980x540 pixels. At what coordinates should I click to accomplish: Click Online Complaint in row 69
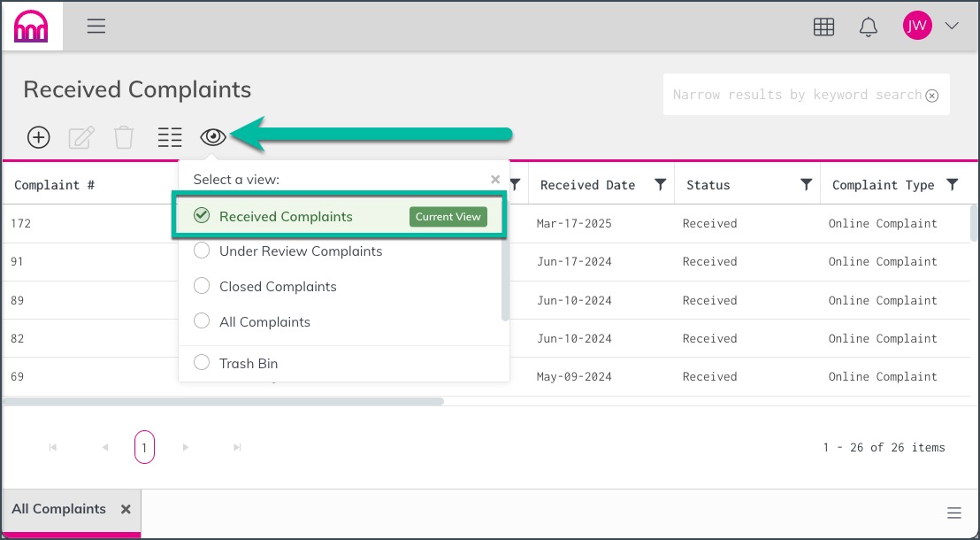coord(883,377)
